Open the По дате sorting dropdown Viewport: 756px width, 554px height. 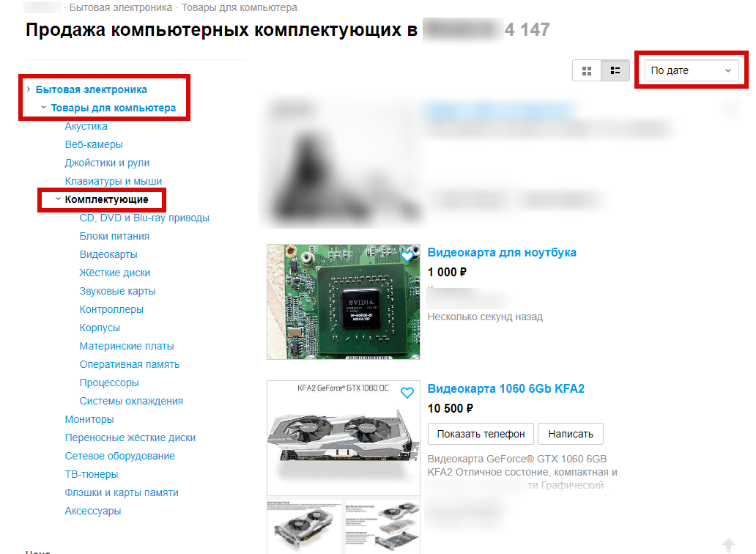tap(692, 70)
